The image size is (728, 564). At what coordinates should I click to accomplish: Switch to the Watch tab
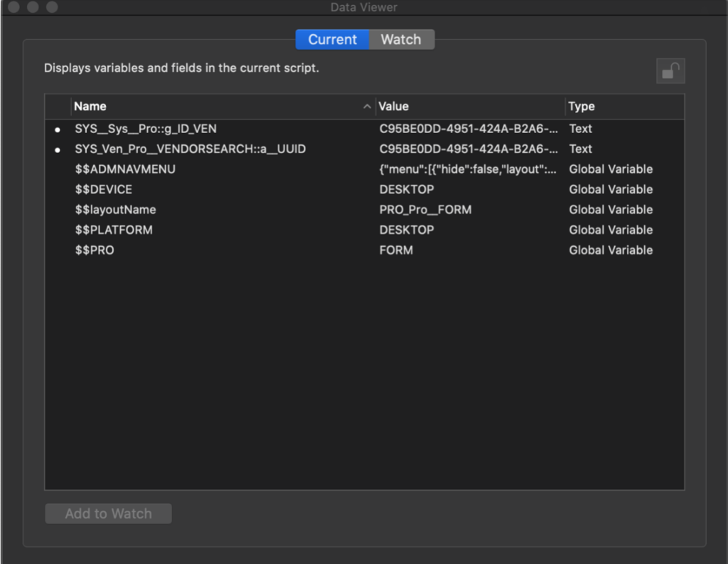point(402,39)
